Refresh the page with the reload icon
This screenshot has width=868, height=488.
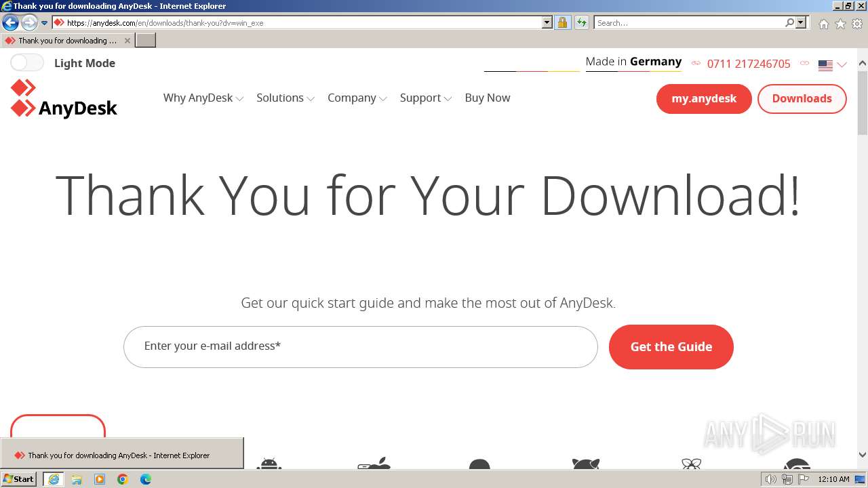click(582, 23)
